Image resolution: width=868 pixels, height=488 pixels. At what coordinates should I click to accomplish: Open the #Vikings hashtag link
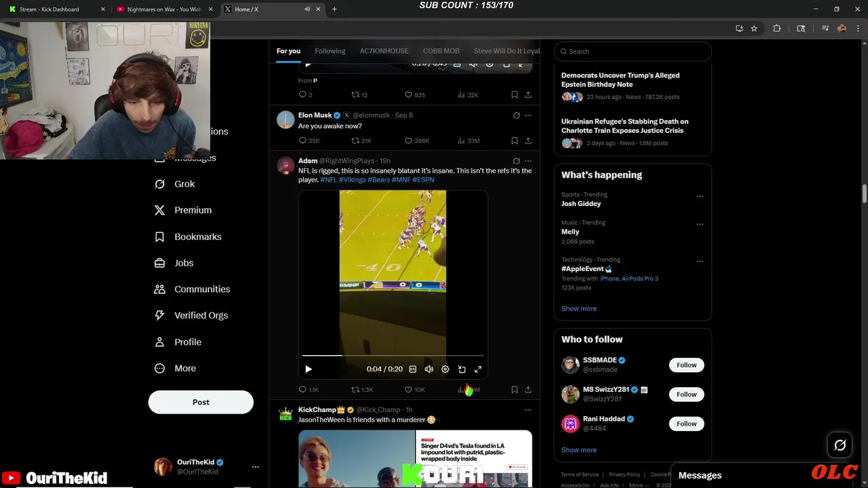(x=352, y=180)
